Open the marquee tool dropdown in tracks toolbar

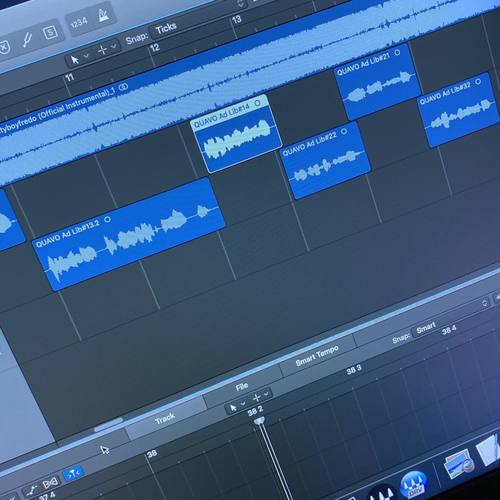point(114,46)
